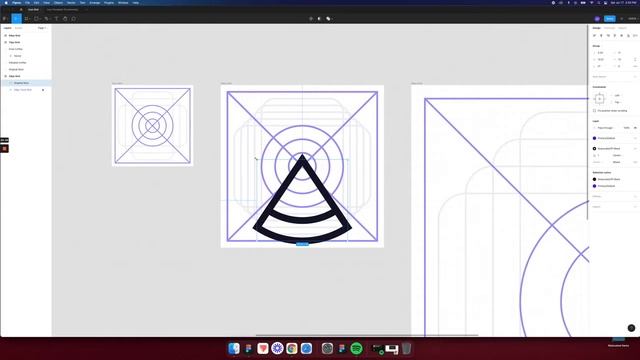Switch to the Prototype tab
Image resolution: width=640 pixels, height=360 pixels.
coord(609,28)
